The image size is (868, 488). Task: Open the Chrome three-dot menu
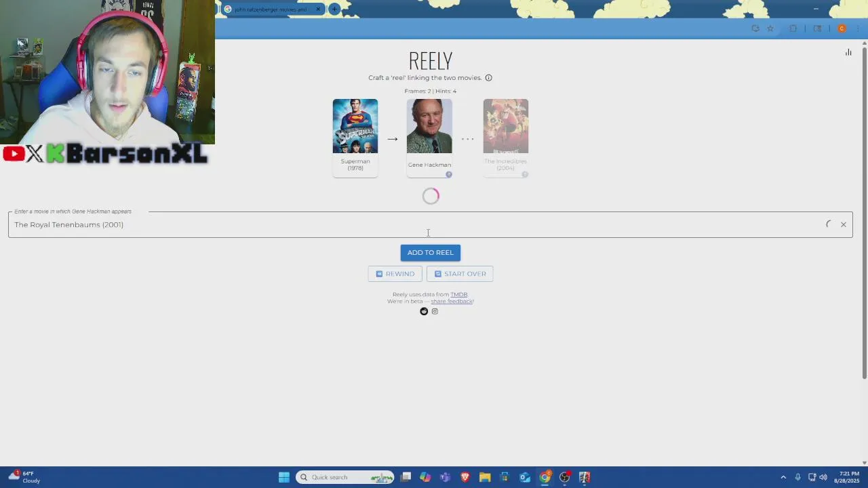tap(858, 28)
